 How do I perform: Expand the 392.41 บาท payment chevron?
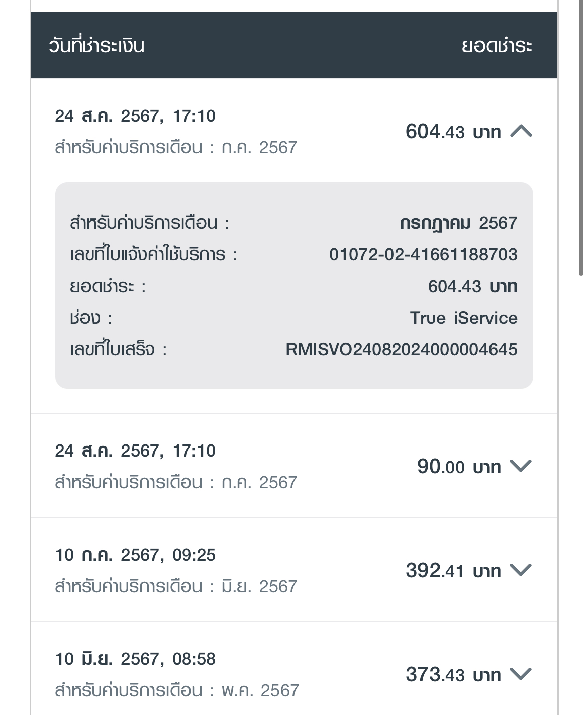click(x=521, y=570)
